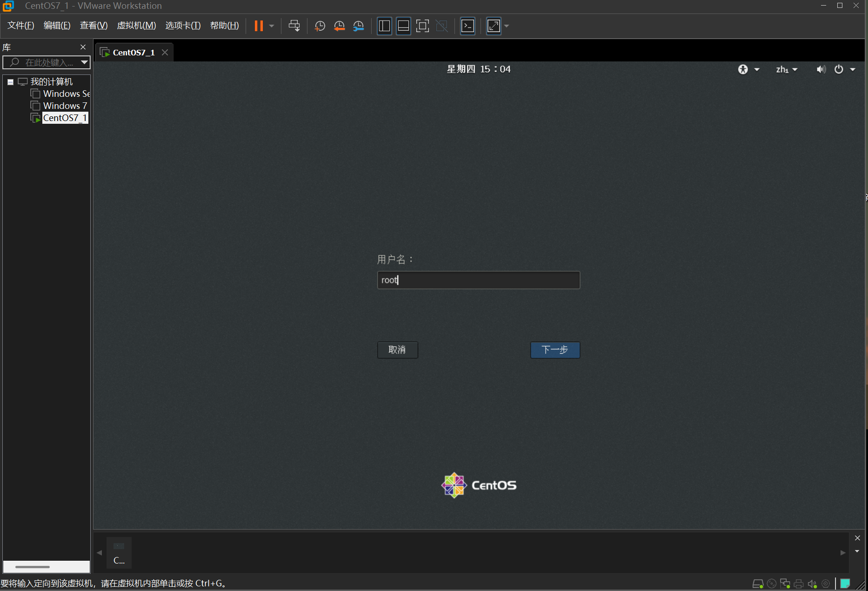
Task: Open the power menu in CentOS top bar
Action: pos(844,69)
